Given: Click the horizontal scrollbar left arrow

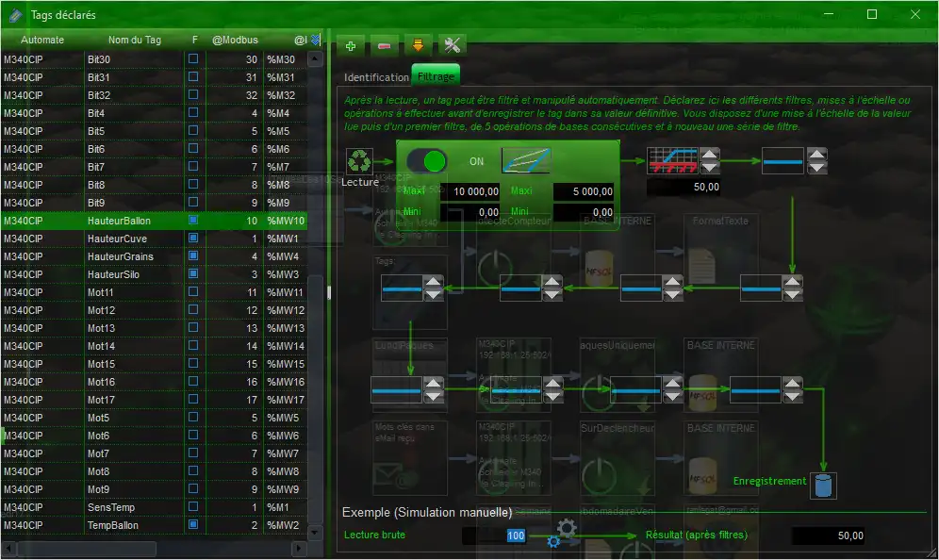Looking at the screenshot, I should click(x=9, y=548).
